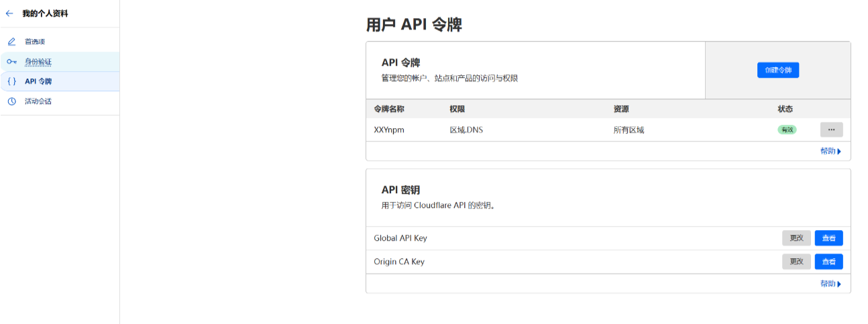The height and width of the screenshot is (324, 868).
Task: Select the API 令牌 sidebar label
Action: tap(38, 81)
